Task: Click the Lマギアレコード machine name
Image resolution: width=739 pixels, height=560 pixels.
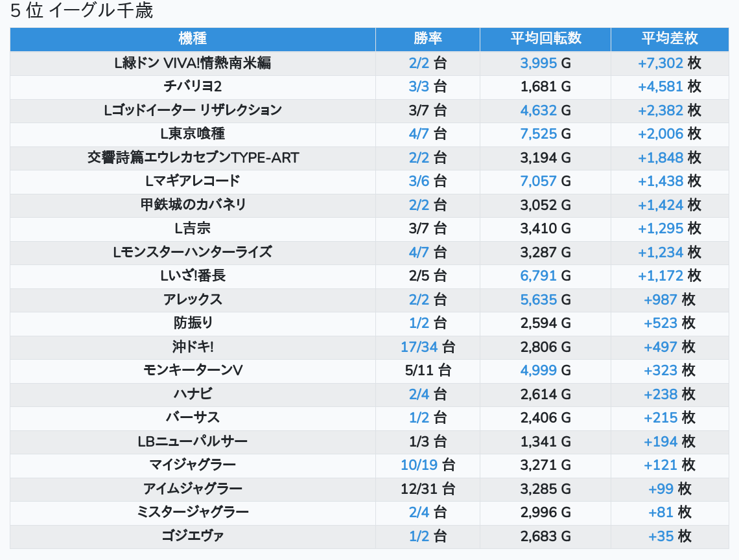Action: click(x=193, y=181)
